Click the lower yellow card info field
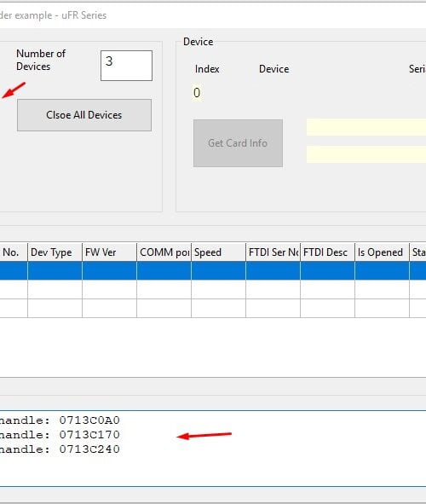Viewport: 426px width, 504px height. click(366, 154)
